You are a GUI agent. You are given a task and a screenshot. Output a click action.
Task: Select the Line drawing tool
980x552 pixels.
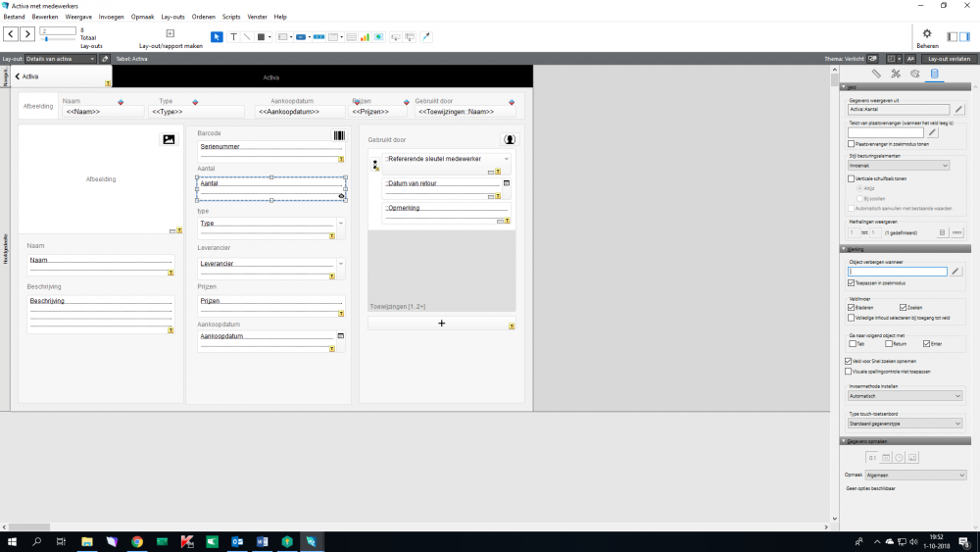tap(247, 37)
